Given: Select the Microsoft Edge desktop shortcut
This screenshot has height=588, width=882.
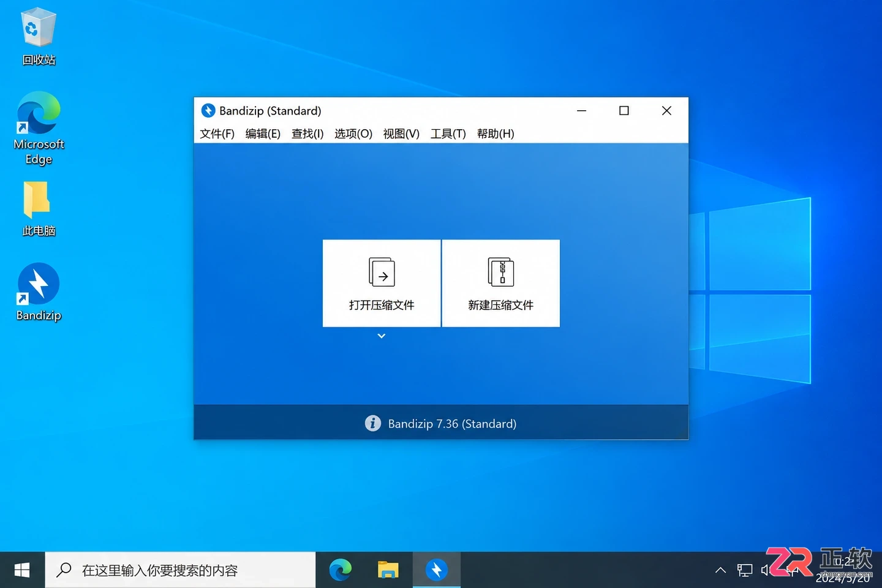Looking at the screenshot, I should click(x=39, y=129).
